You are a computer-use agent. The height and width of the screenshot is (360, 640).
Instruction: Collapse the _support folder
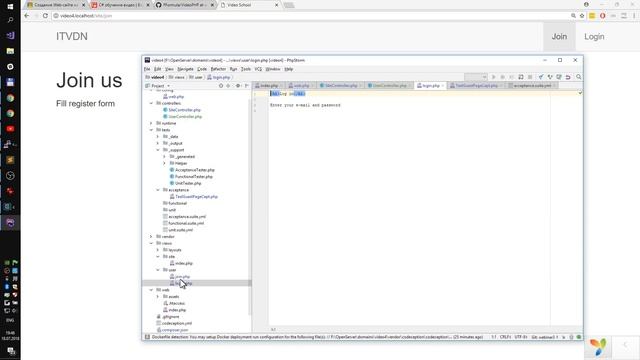click(x=158, y=150)
